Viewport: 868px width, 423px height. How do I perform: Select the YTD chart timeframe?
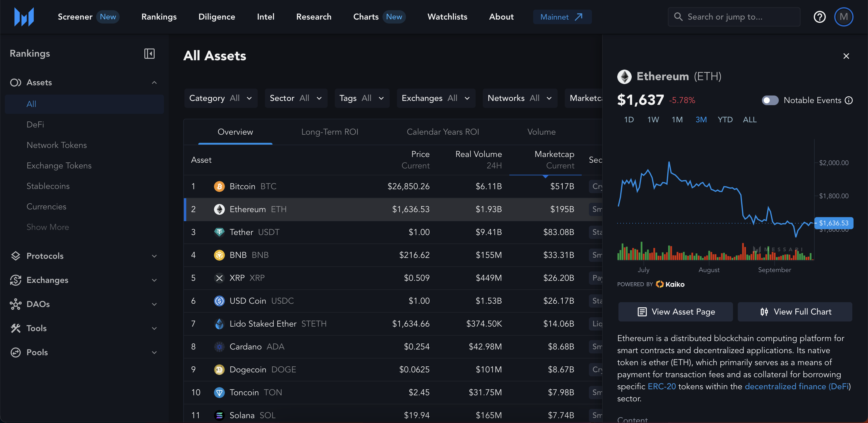pyautogui.click(x=725, y=120)
